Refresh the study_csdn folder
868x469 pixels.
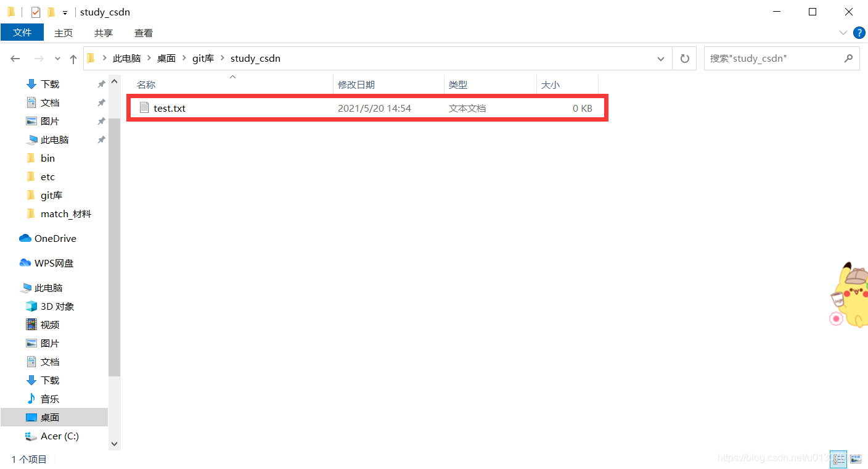[x=684, y=59]
